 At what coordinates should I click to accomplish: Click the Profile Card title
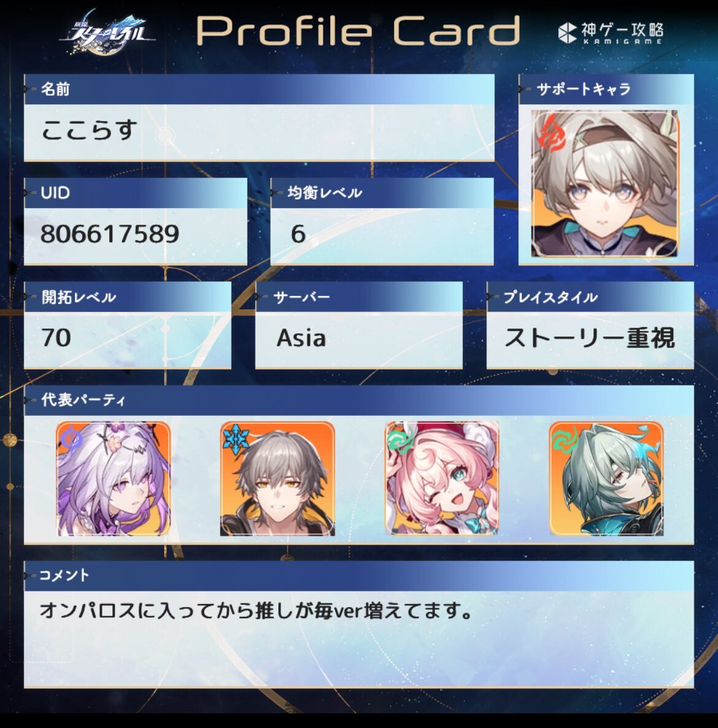358,31
